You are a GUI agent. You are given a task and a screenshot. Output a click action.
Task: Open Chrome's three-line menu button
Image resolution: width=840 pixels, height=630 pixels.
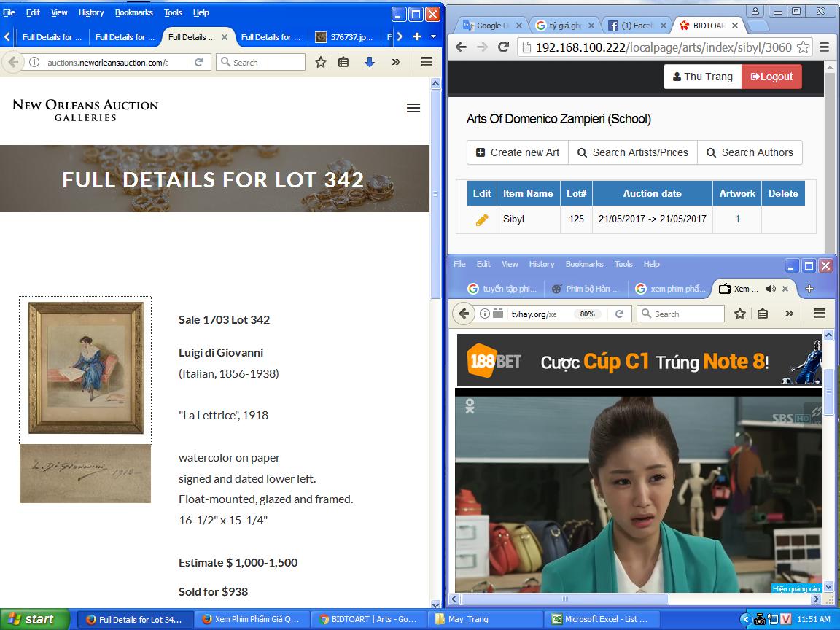pyautogui.click(x=824, y=47)
